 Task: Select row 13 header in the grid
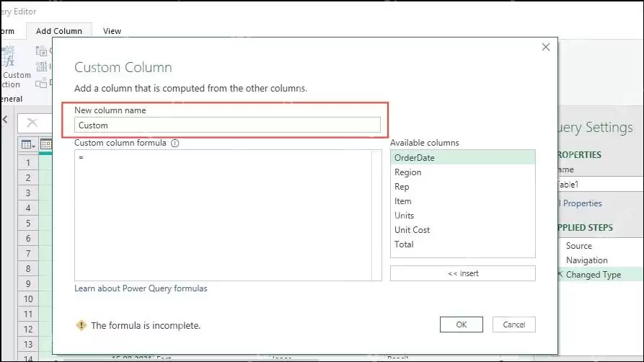[28, 344]
